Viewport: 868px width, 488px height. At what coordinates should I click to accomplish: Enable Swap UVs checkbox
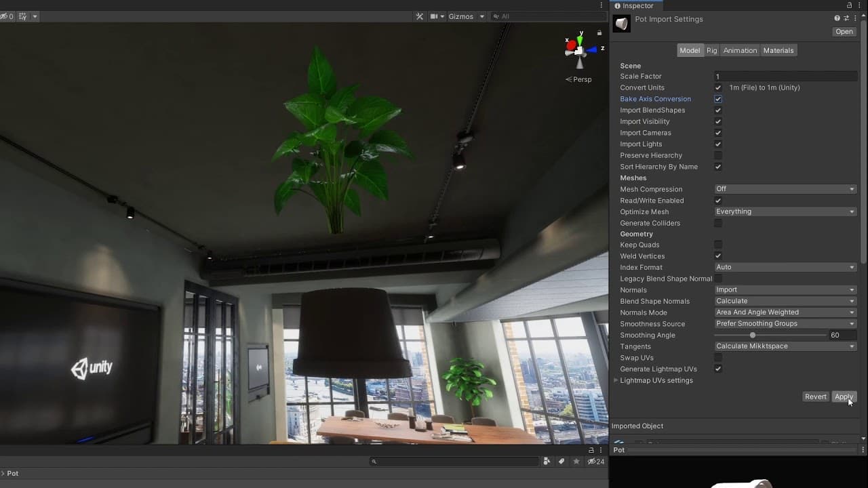(x=718, y=358)
